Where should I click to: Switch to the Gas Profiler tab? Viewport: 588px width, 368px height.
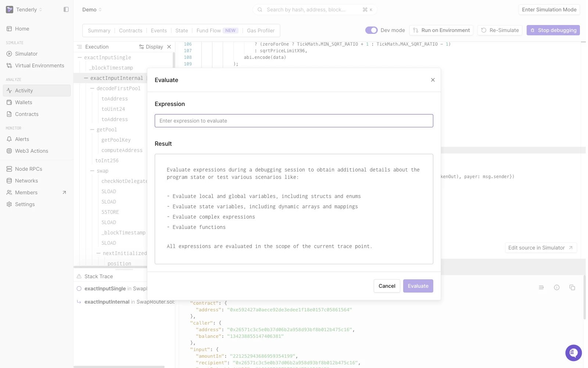point(261,31)
